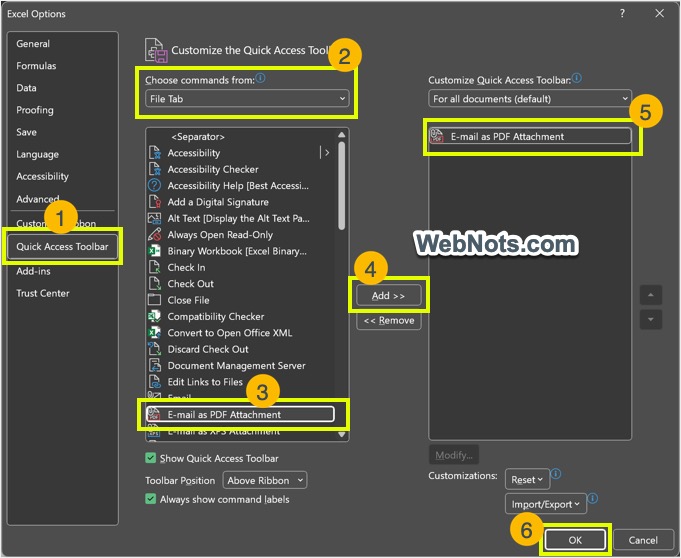681x558 pixels.
Task: Click the Document Management Server icon
Action: [x=155, y=366]
